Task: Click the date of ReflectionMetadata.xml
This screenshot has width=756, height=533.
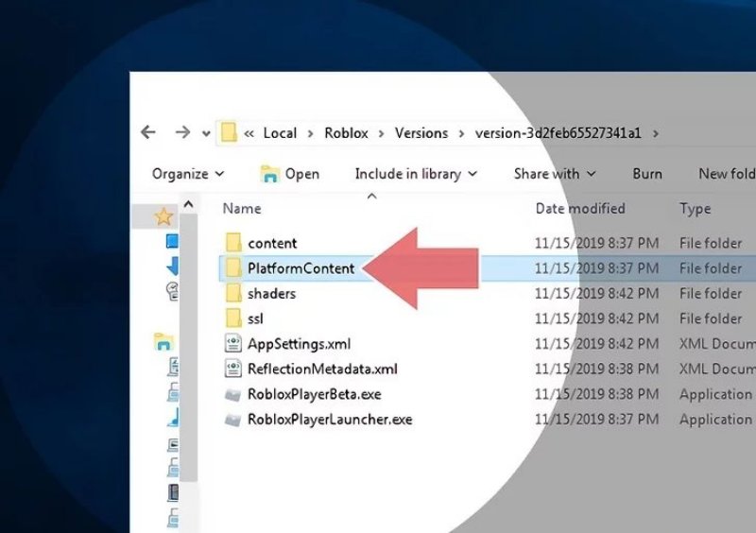Action: pos(596,369)
